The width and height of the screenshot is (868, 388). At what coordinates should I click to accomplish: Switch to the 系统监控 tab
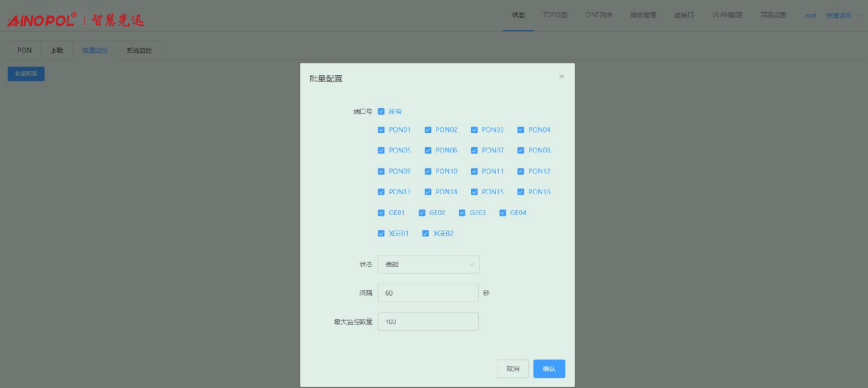(139, 51)
